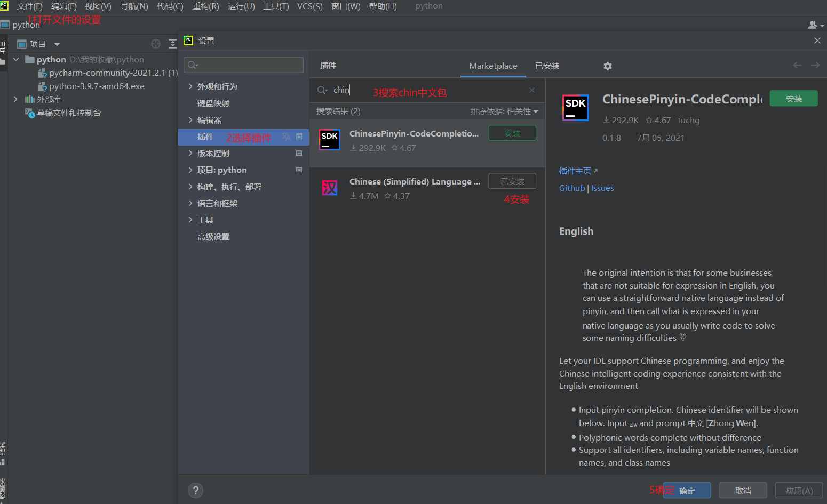Open the 工具(T) menu
Viewport: 827px width, 504px height.
(x=276, y=6)
